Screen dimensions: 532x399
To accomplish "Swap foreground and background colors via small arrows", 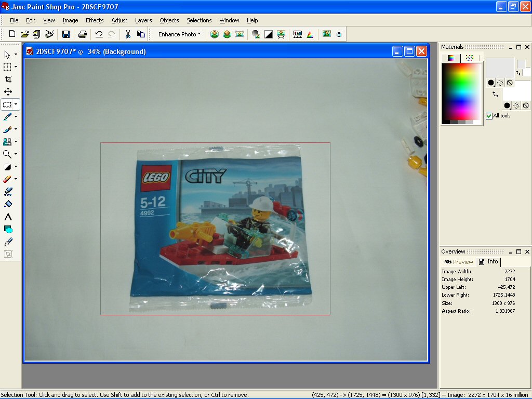I will coord(518,73).
